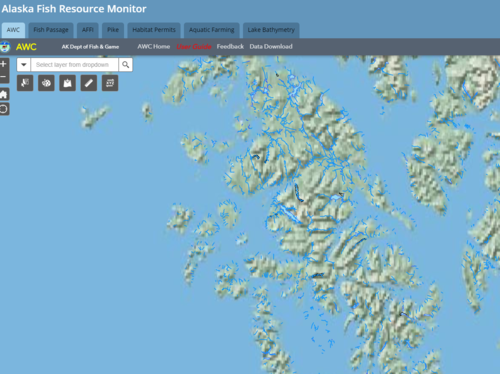This screenshot has height=374, width=500.
Task: Click the search magnifier icon
Action: (x=126, y=65)
